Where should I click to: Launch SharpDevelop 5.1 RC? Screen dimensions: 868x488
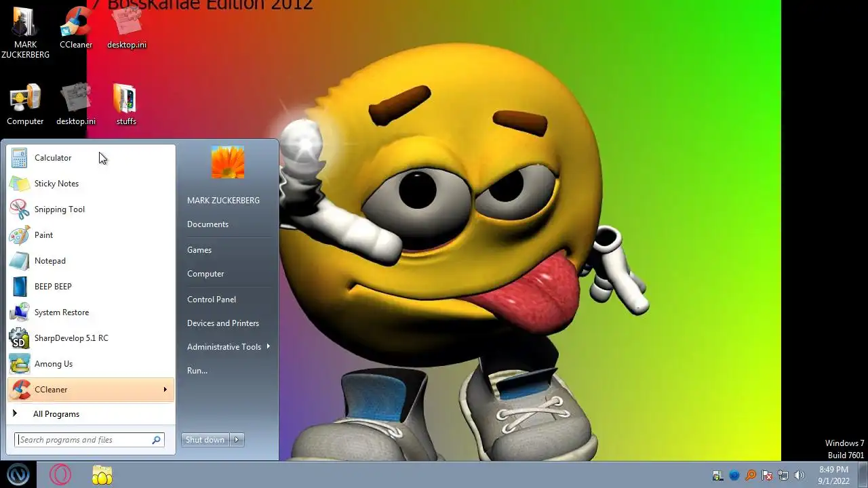[91, 338]
